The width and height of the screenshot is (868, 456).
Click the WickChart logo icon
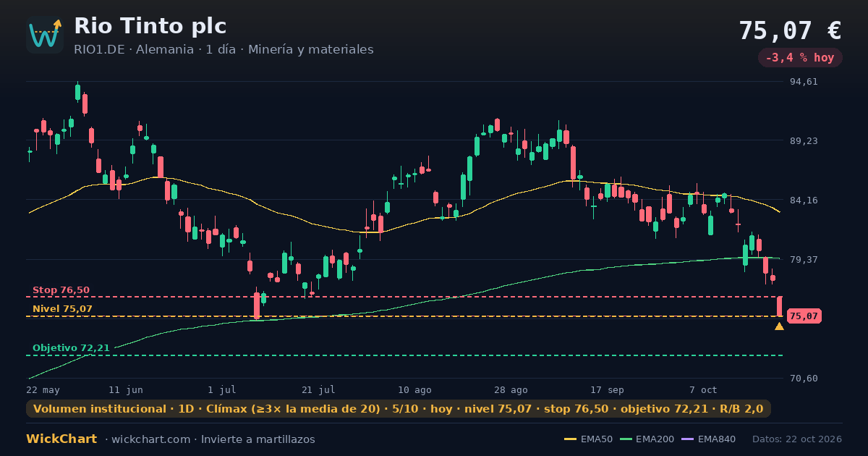(x=45, y=35)
